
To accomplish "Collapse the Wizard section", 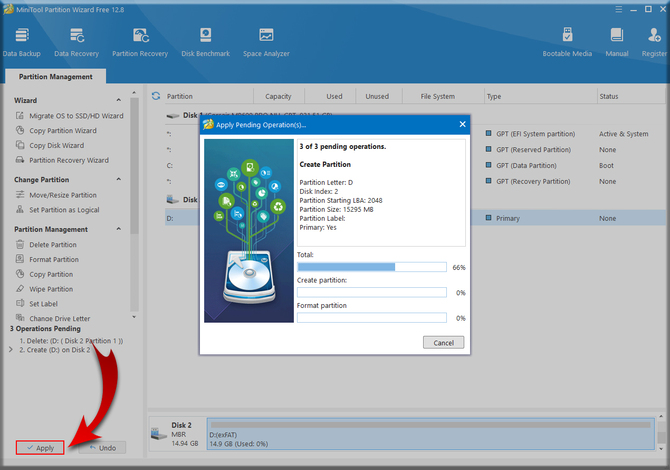I will click(x=118, y=100).
